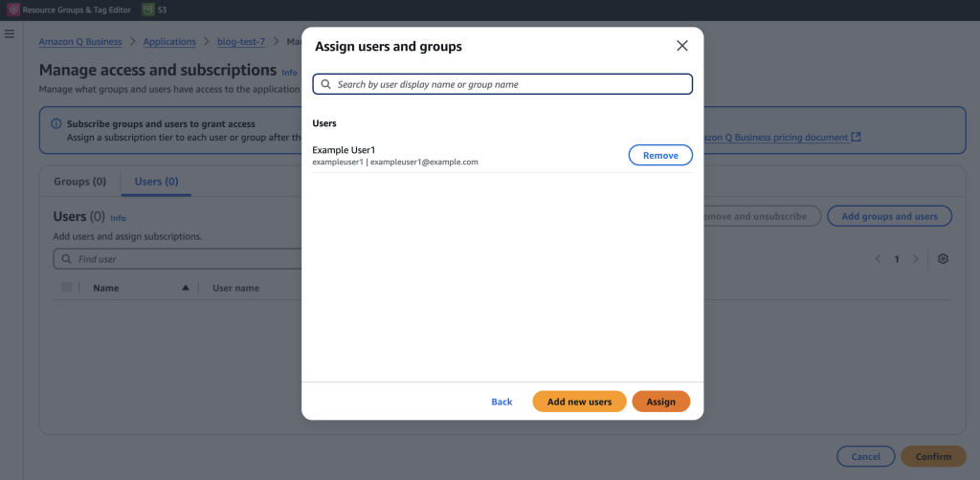Click the Confirm button on the page
The height and width of the screenshot is (480, 980).
[x=933, y=456]
